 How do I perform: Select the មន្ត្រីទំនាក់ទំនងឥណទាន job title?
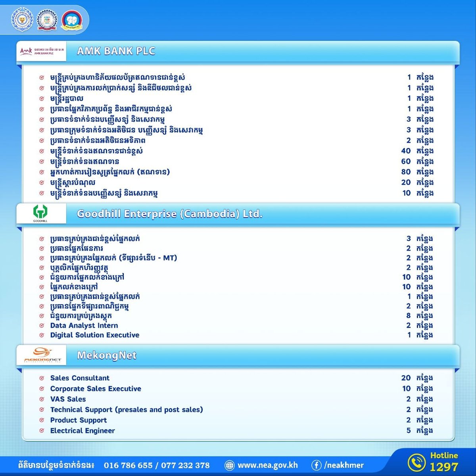point(84,162)
